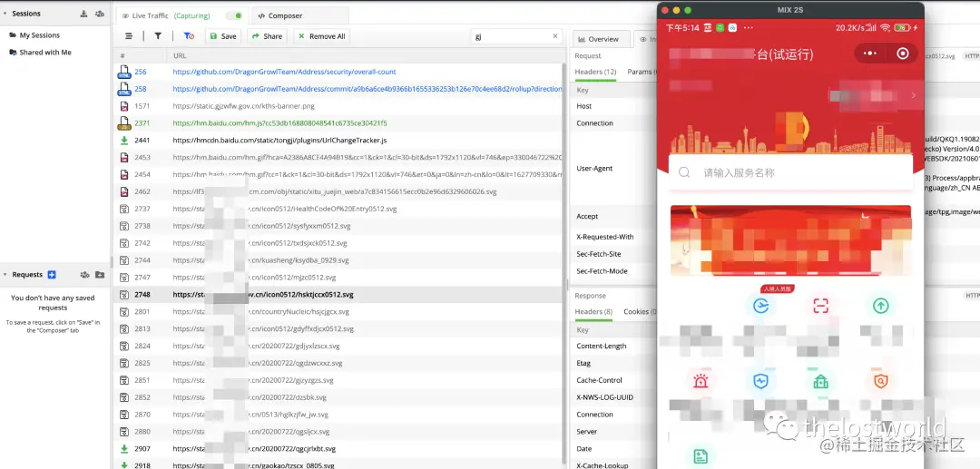Click the new folder icon in Requests header
The height and width of the screenshot is (469, 980).
click(x=100, y=275)
